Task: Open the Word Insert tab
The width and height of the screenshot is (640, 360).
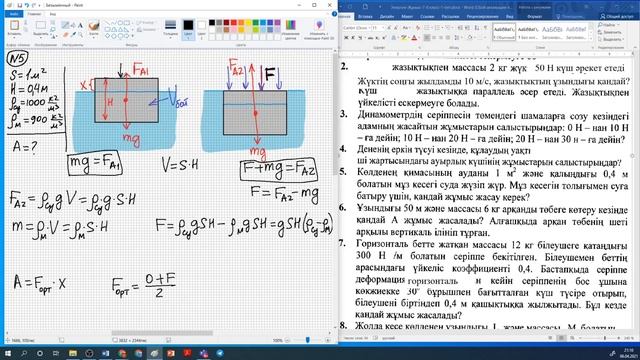Action: click(x=365, y=17)
